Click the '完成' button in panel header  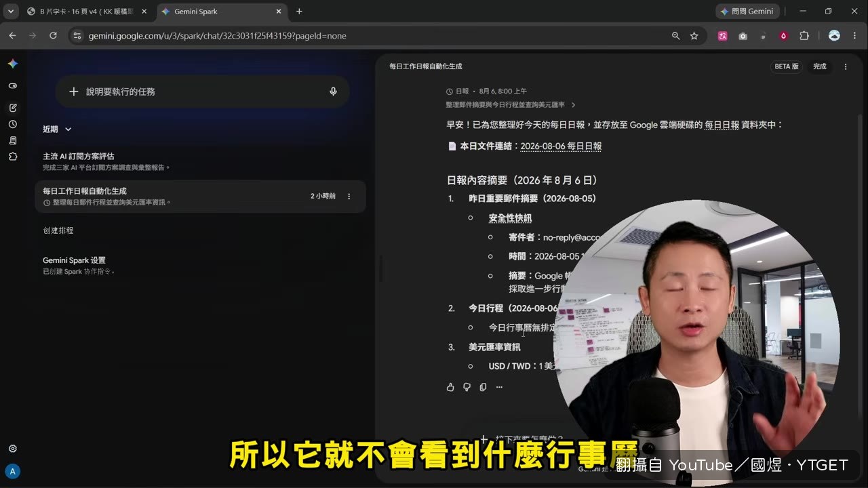coord(820,66)
